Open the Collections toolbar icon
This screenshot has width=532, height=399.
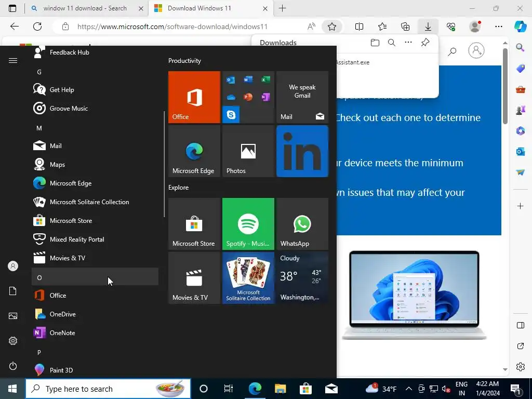pos(405,26)
